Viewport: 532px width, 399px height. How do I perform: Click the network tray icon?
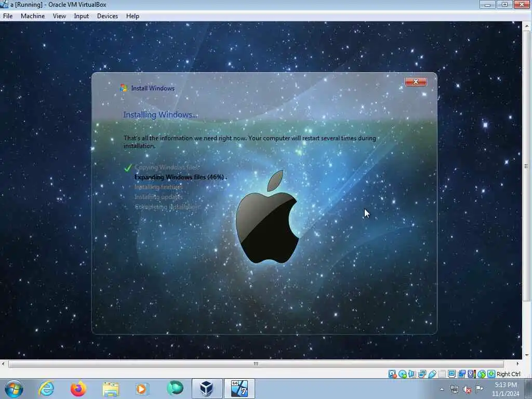point(454,390)
